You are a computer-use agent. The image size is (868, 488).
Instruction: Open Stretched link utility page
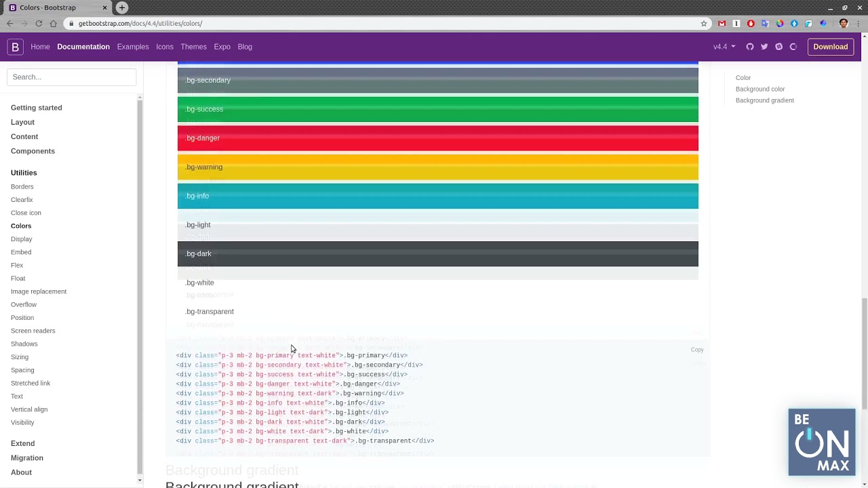pyautogui.click(x=31, y=383)
